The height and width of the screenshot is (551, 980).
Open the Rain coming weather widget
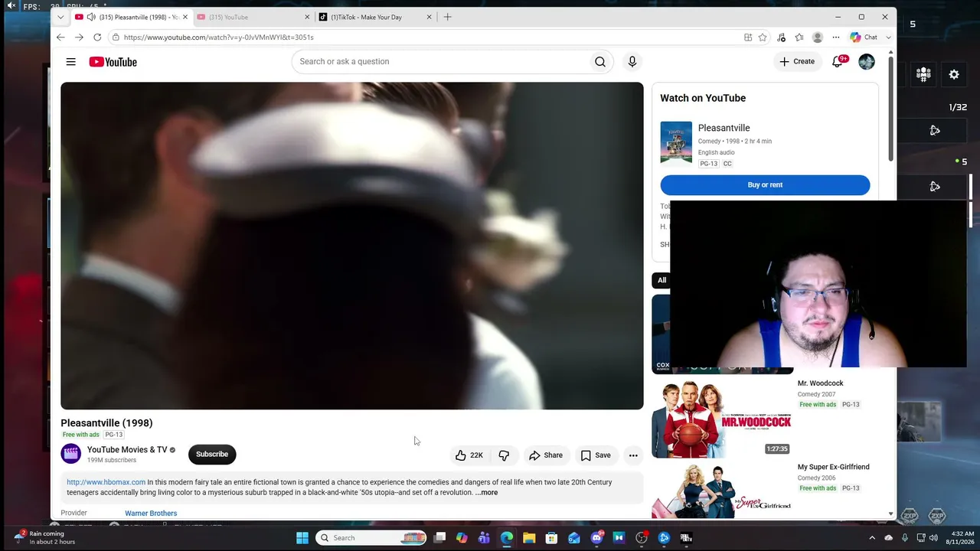click(44, 538)
